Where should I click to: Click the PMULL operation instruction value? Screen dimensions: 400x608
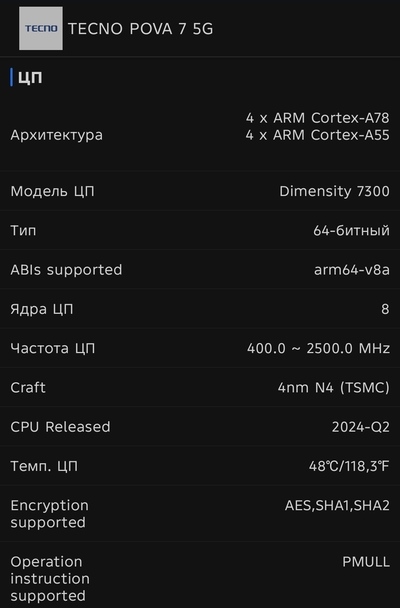coord(366,561)
